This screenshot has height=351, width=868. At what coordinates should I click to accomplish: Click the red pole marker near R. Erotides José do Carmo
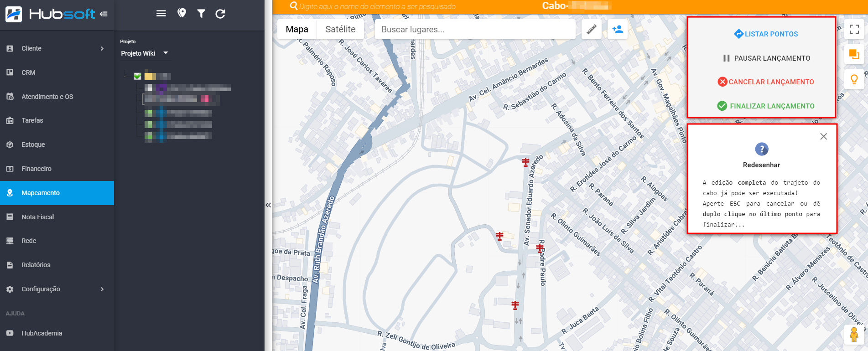(526, 162)
